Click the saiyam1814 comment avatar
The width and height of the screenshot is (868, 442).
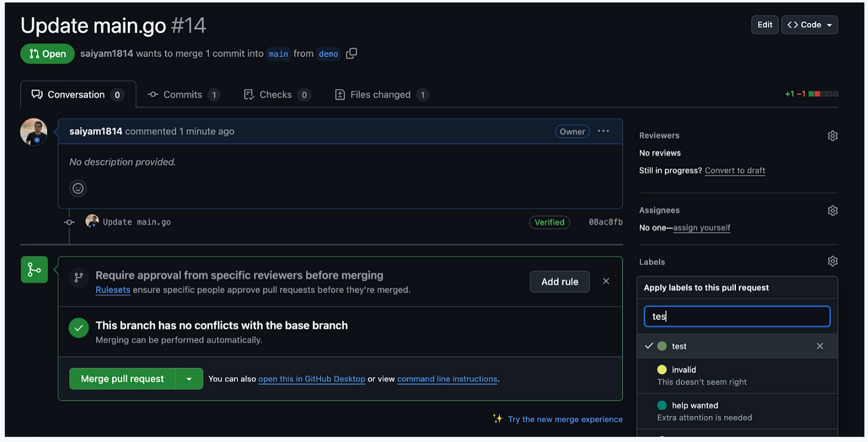point(33,132)
